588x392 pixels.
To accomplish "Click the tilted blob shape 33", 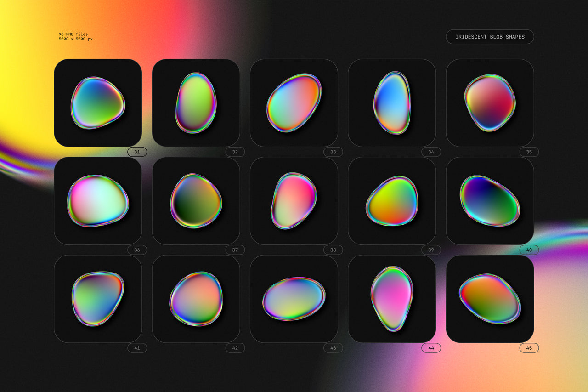I will (x=294, y=102).
